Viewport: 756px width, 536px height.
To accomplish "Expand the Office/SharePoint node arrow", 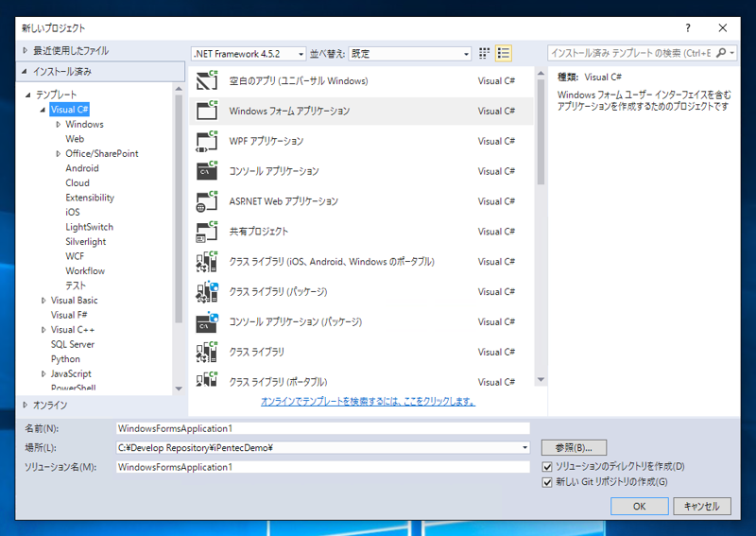I will pos(58,154).
